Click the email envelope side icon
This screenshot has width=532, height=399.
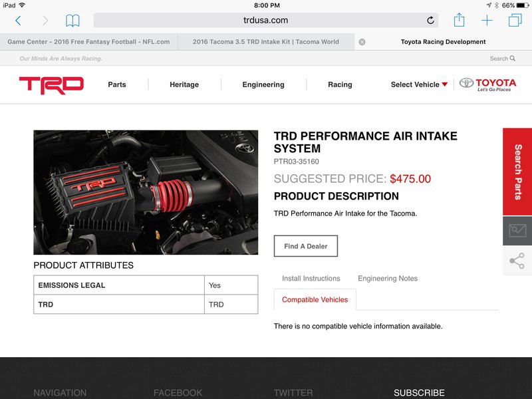click(x=517, y=231)
